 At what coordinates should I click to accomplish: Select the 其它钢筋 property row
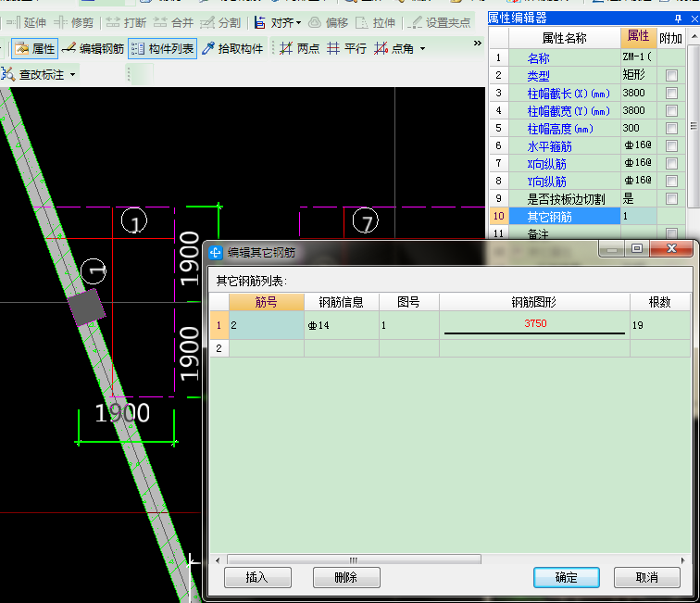click(564, 217)
